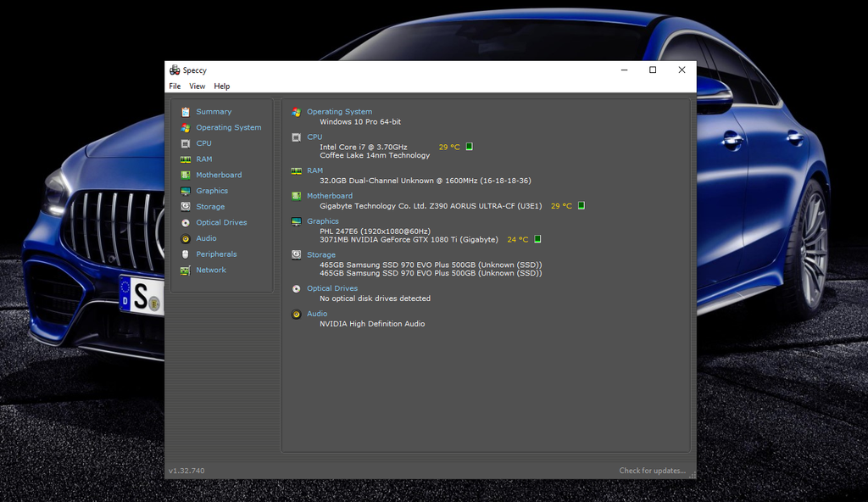868x502 pixels.
Task: Open the Help menu
Action: point(221,86)
